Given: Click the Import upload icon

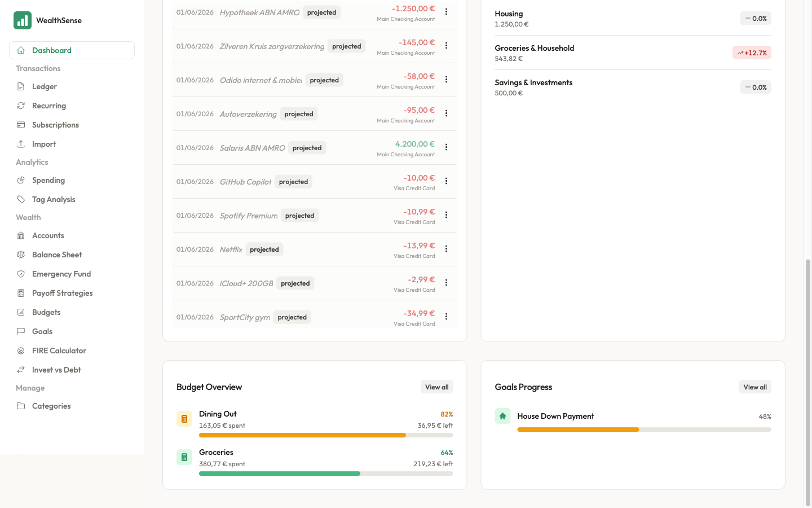Looking at the screenshot, I should (x=21, y=144).
